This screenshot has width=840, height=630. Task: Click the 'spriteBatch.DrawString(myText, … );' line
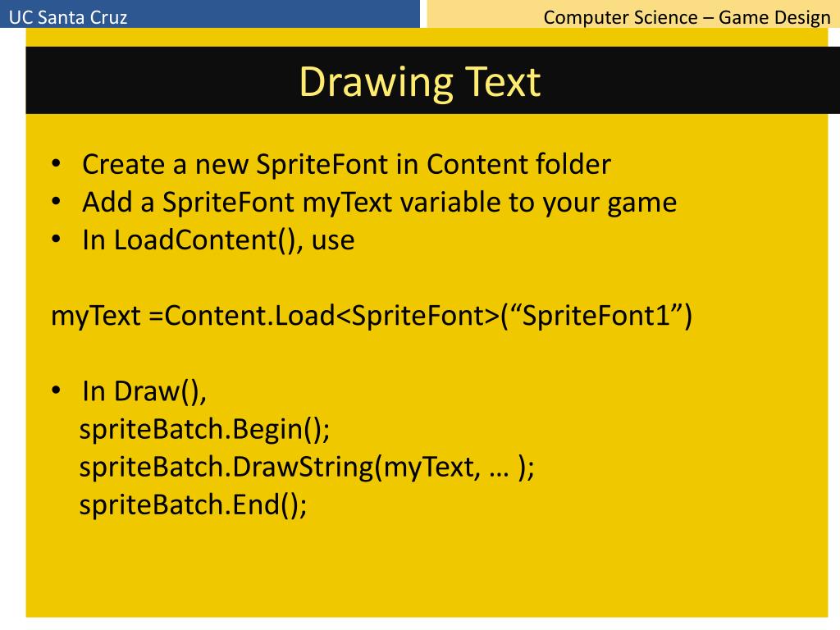click(x=307, y=467)
